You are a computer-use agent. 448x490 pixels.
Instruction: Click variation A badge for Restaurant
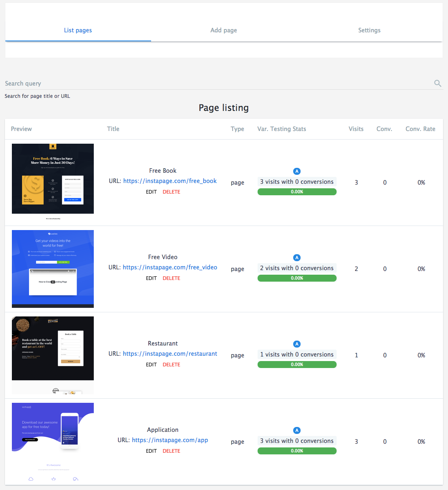click(297, 344)
